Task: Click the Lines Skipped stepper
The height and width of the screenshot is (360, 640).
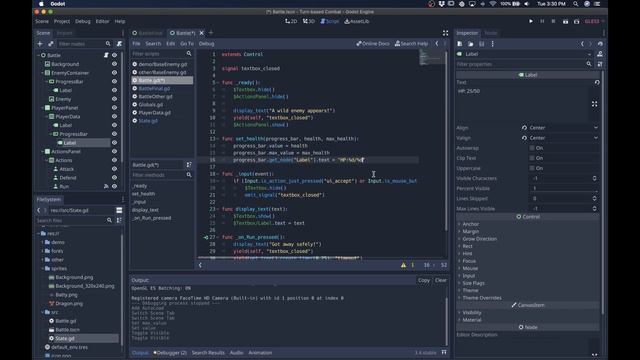Action: coord(594,198)
